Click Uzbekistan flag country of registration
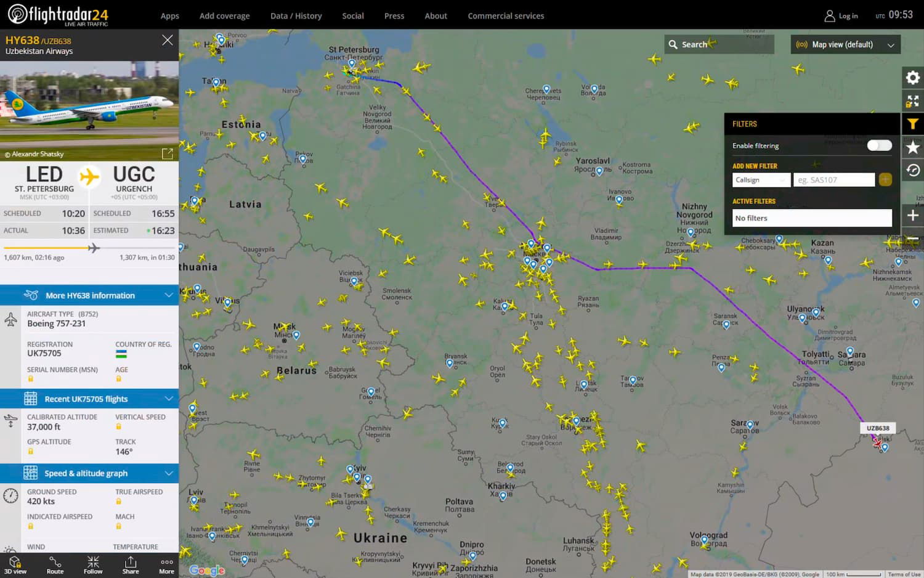 pos(121,354)
